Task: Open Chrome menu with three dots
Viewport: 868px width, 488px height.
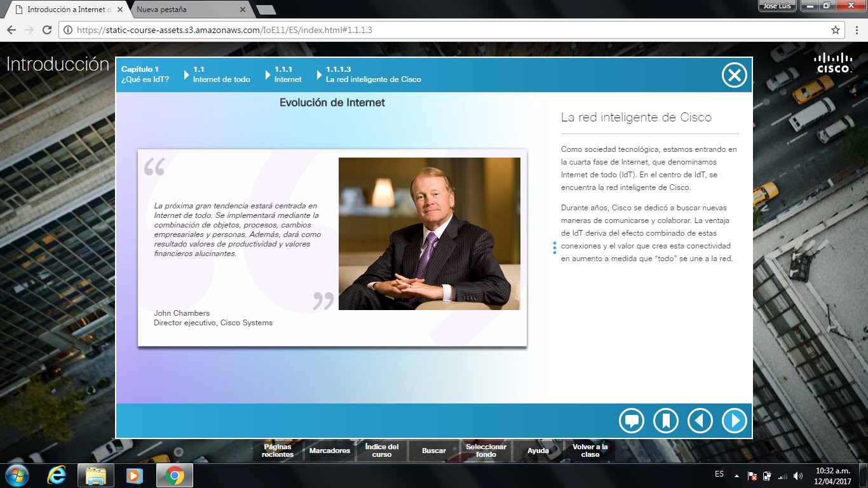Action: point(857,30)
